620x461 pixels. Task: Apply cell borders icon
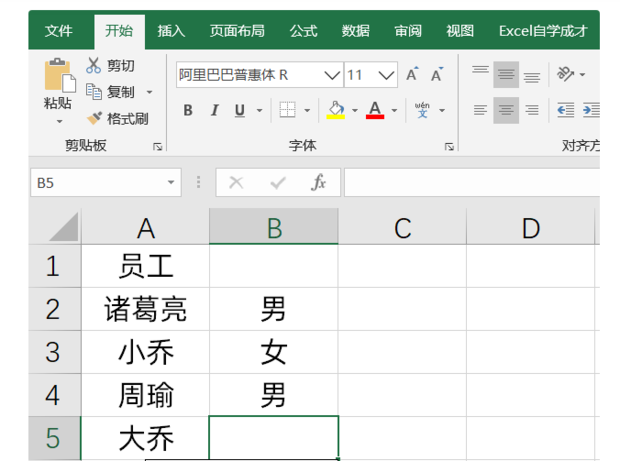coord(287,110)
